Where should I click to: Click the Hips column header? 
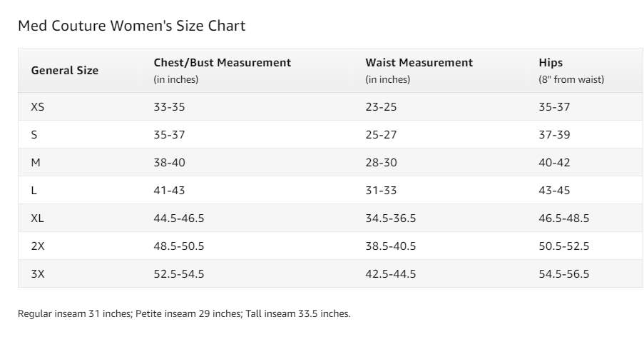click(551, 63)
